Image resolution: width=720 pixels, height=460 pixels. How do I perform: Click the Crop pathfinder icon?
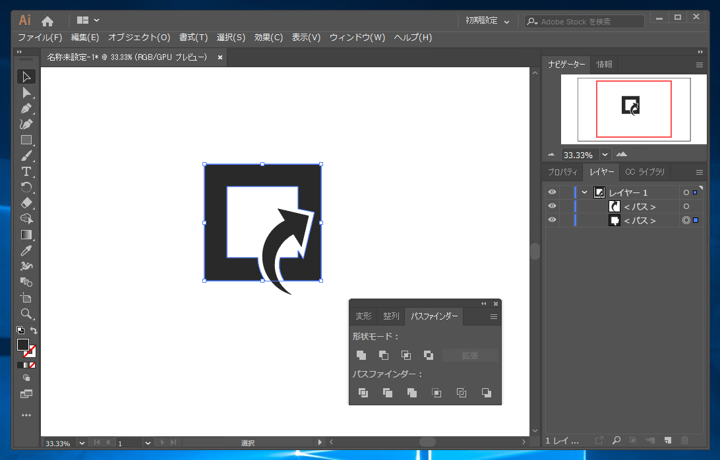(x=437, y=393)
